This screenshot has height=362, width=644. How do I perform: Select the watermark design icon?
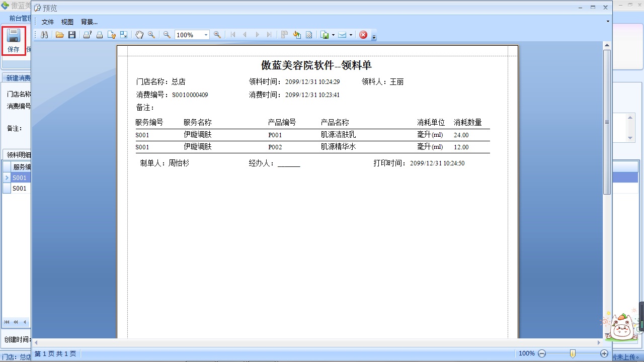pyautogui.click(x=307, y=35)
